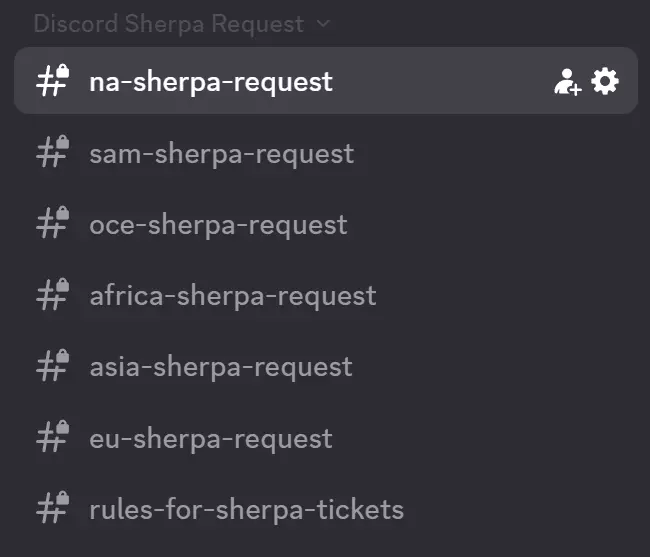Viewport: 650px width, 557px height.
Task: Click empty space right of eu-sherpa-request label
Action: tap(480, 438)
